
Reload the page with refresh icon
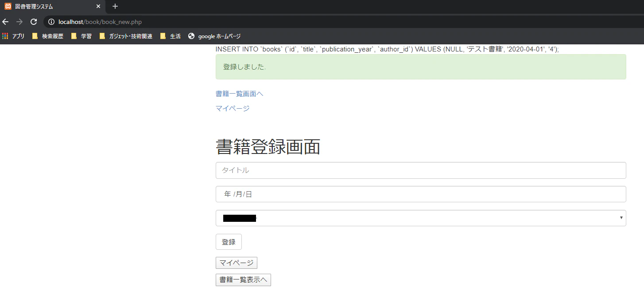tap(34, 22)
